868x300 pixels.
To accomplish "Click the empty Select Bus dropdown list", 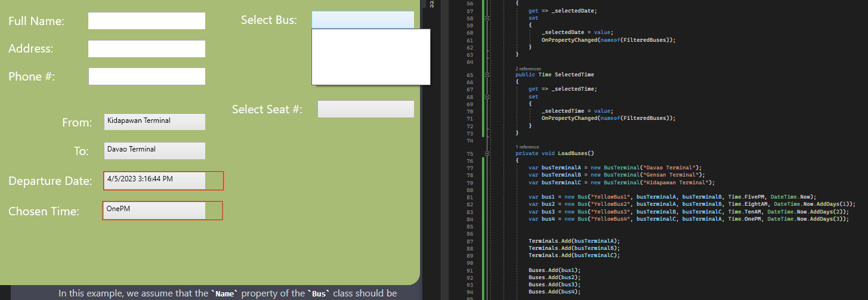I will (371, 57).
